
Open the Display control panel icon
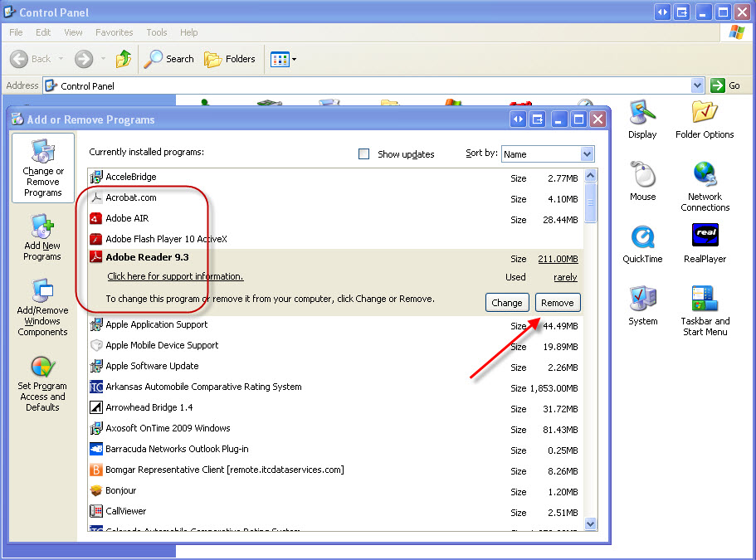pos(642,120)
